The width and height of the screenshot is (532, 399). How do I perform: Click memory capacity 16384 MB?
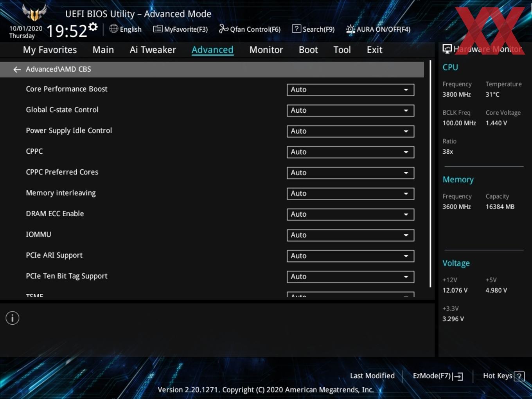coord(500,207)
